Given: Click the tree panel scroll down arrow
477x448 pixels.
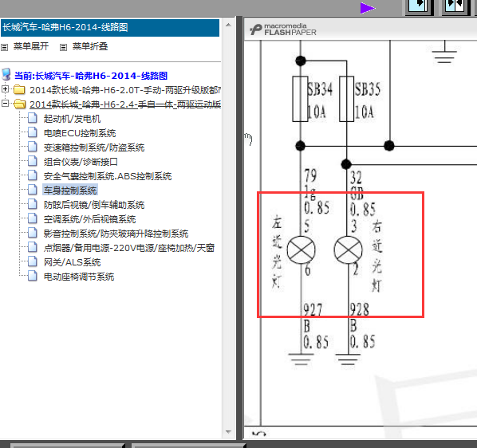Looking at the screenshot, I should 228,431.
